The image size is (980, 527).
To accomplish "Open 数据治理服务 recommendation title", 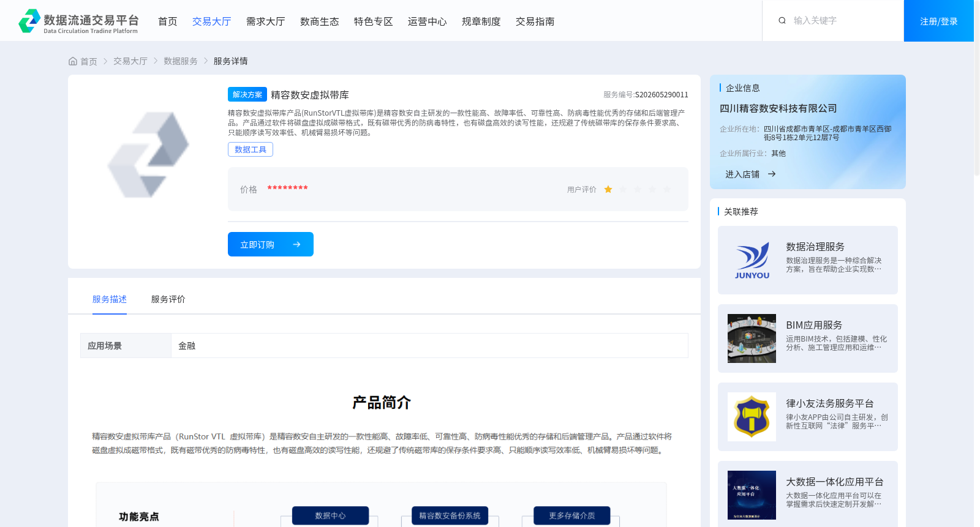I will (x=815, y=247).
